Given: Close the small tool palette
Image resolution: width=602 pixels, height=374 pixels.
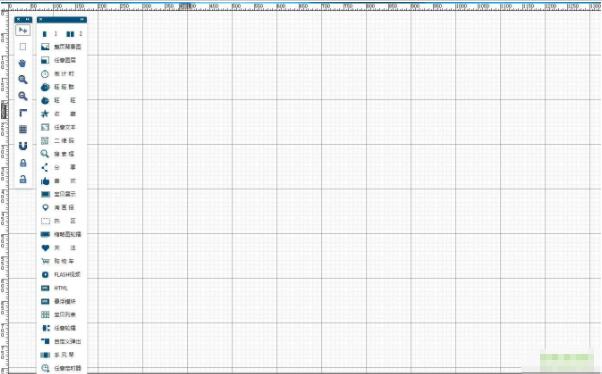Looking at the screenshot, I should click(18, 19).
